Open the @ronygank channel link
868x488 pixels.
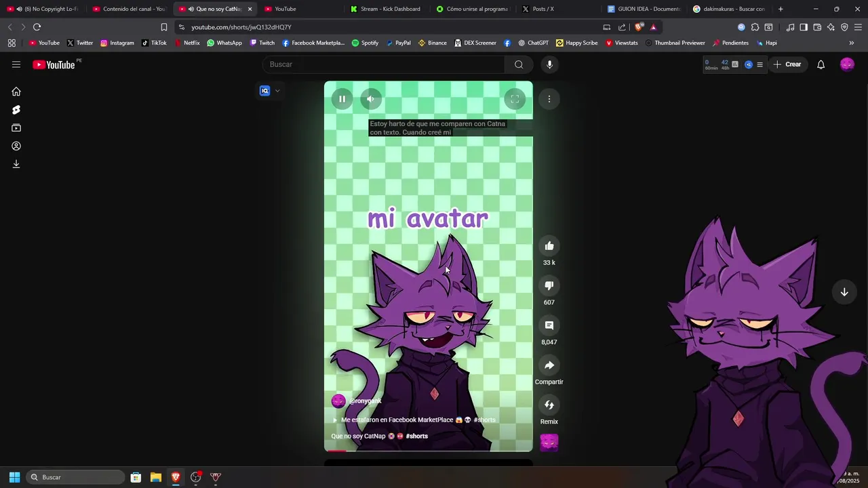coord(365,401)
